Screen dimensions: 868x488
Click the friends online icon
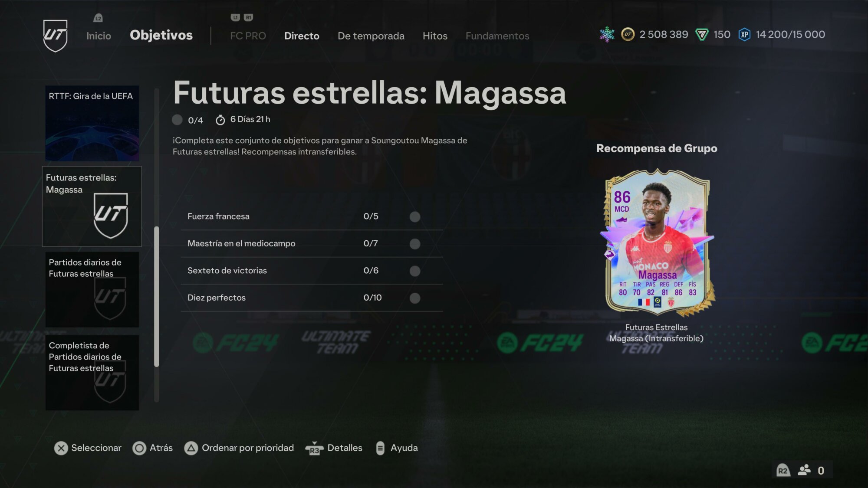coord(804,470)
